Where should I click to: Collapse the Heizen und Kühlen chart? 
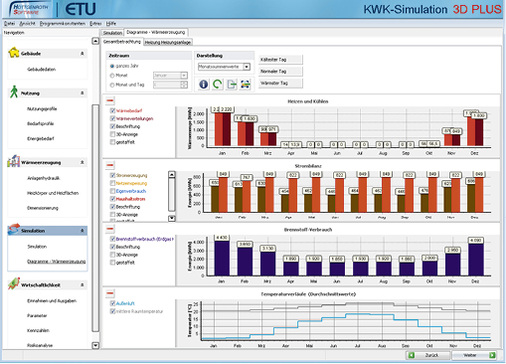110,100
